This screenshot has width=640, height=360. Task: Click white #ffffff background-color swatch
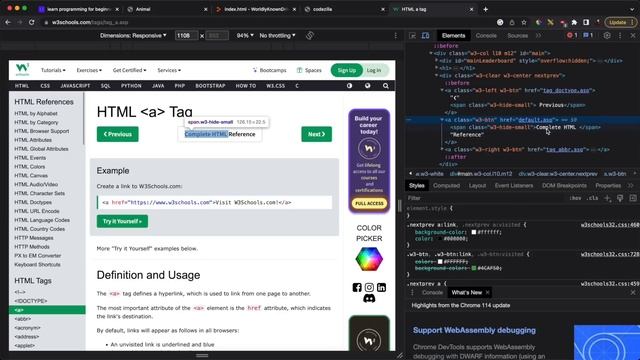click(x=474, y=232)
